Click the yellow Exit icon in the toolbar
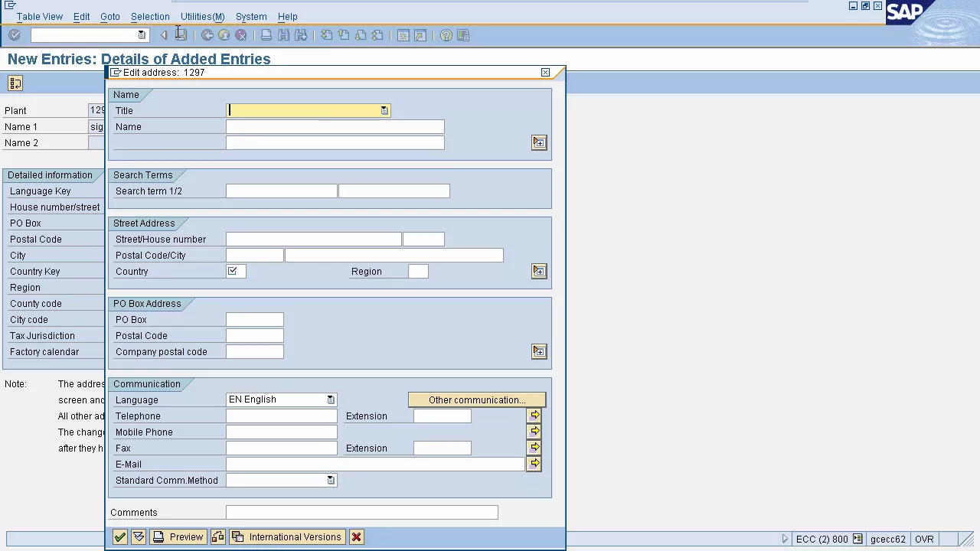The image size is (980, 551). click(224, 35)
